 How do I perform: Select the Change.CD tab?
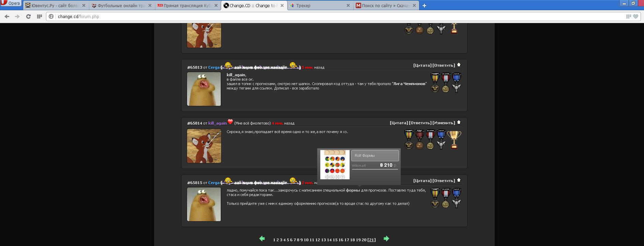coord(254,5)
